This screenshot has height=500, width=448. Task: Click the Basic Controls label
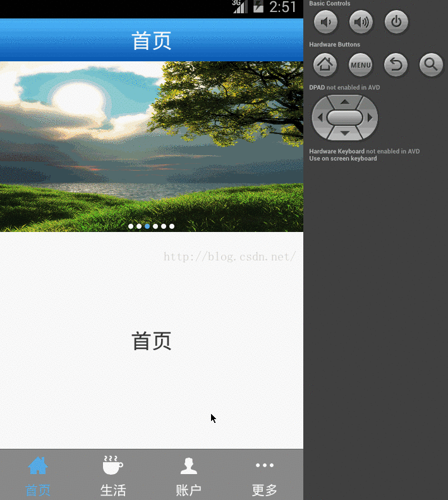pyautogui.click(x=330, y=4)
